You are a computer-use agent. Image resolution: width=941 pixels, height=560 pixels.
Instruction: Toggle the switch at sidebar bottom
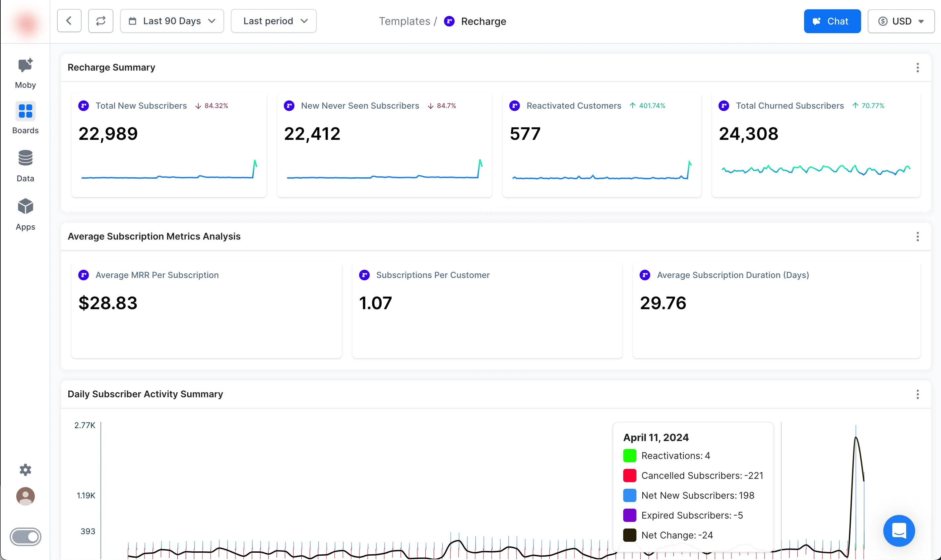[x=25, y=536]
